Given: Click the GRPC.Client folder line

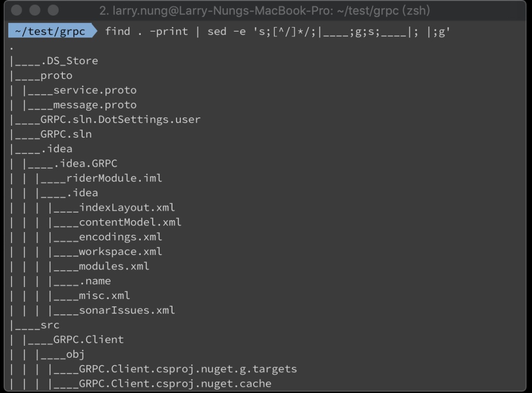Looking at the screenshot, I should click(88, 340).
